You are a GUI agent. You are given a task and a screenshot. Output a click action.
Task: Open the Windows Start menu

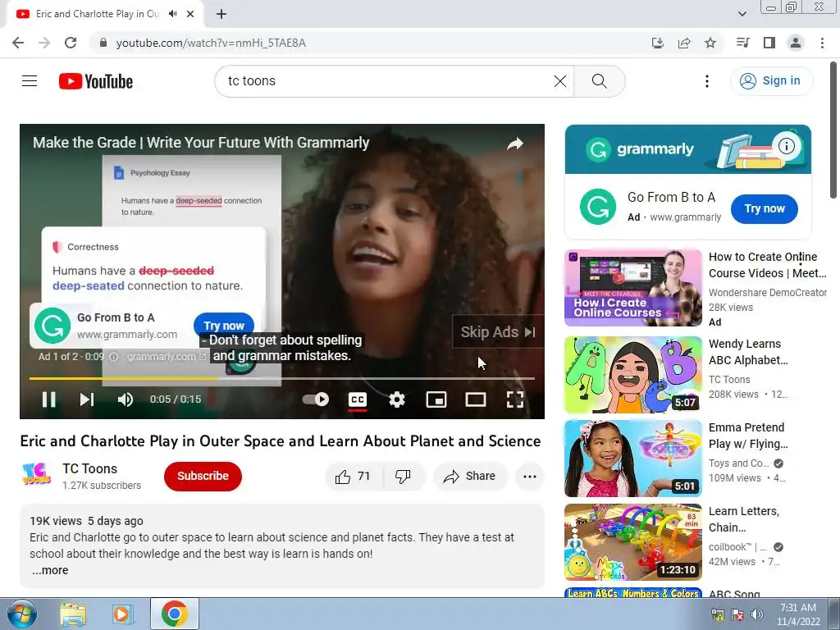coord(22,614)
